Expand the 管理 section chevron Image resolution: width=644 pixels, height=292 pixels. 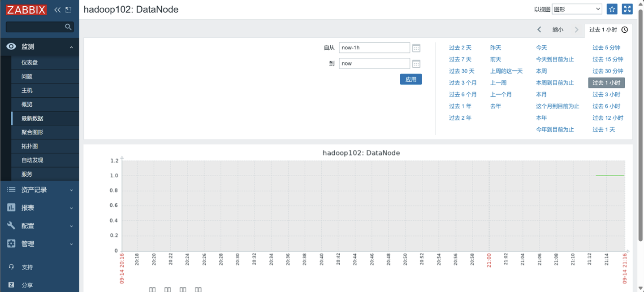point(71,244)
